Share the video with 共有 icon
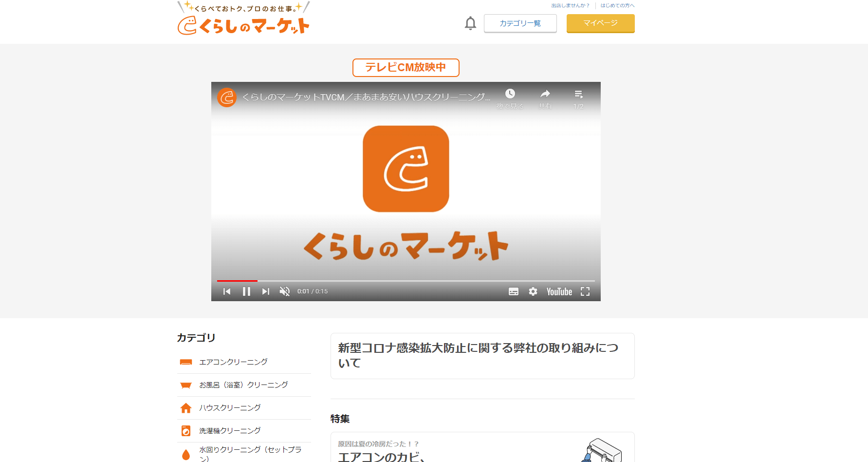 point(545,99)
